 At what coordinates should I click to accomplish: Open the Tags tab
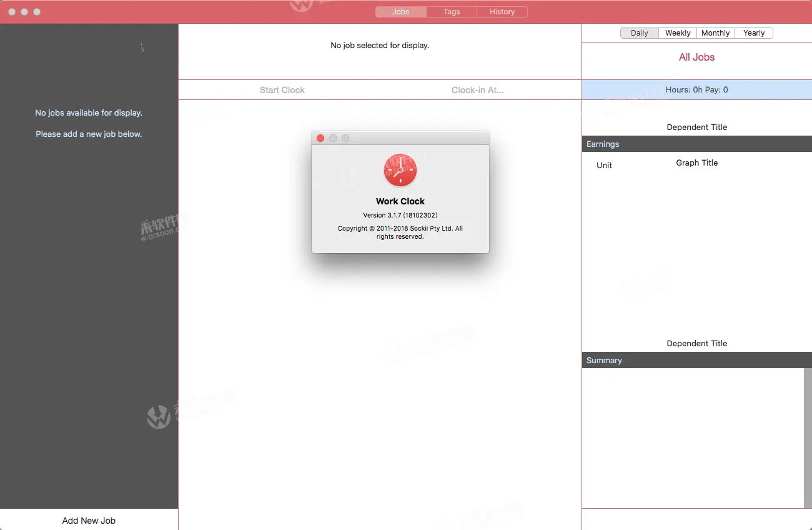(x=452, y=12)
